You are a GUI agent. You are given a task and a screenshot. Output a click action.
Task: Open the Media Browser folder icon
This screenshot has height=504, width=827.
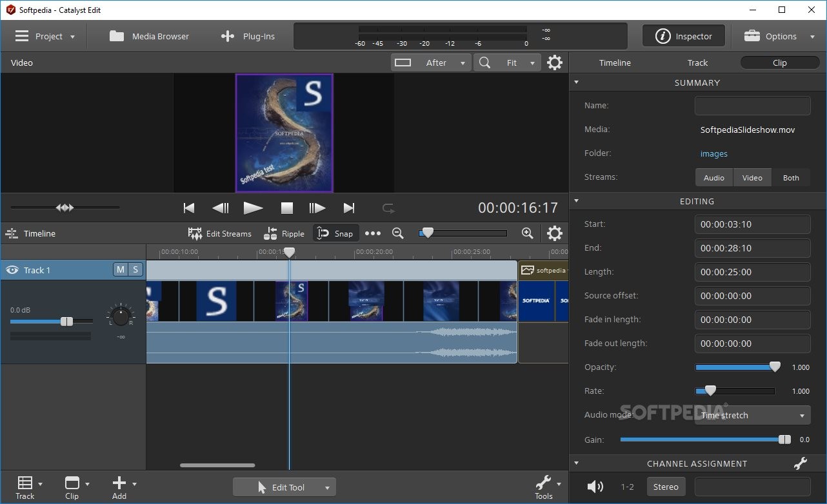coord(117,36)
